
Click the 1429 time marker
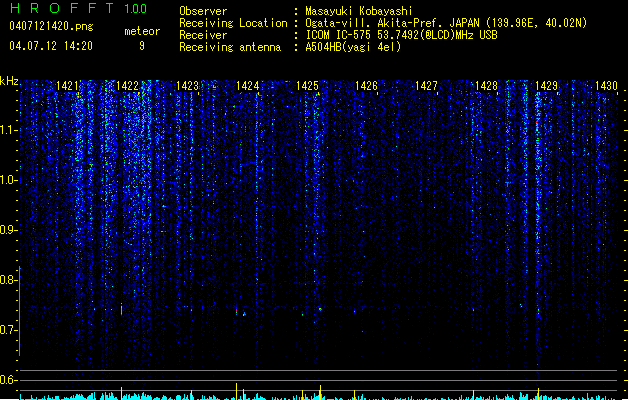click(546, 86)
